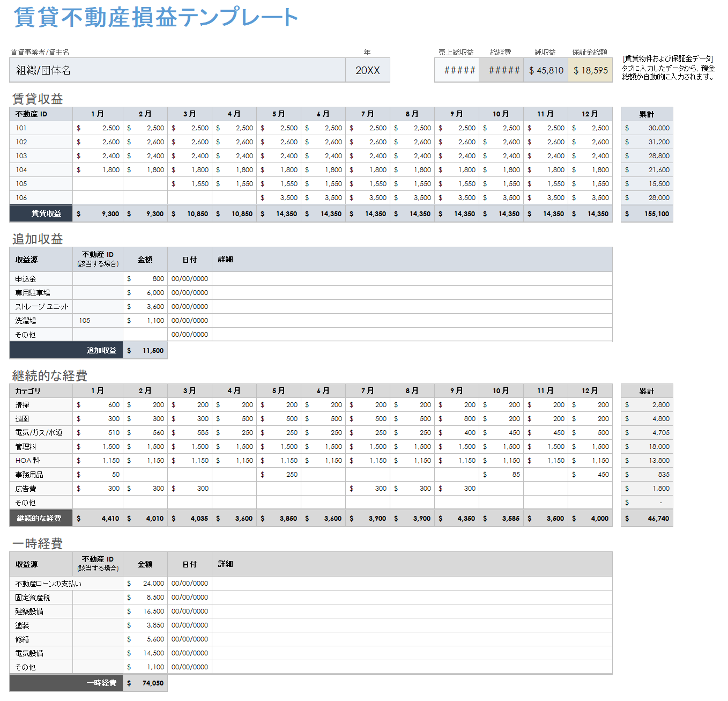Select the 103 row cumulative 28,800
Image resolution: width=728 pixels, height=701 pixels.
tap(647, 156)
